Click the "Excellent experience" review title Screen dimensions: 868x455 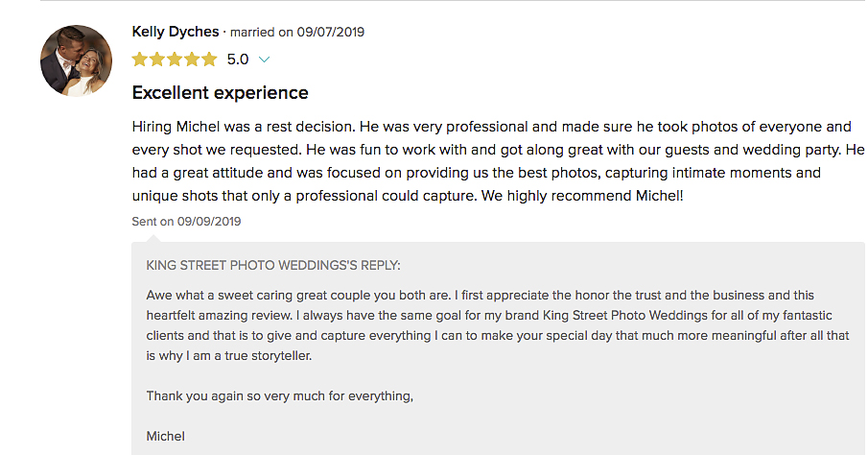[220, 92]
